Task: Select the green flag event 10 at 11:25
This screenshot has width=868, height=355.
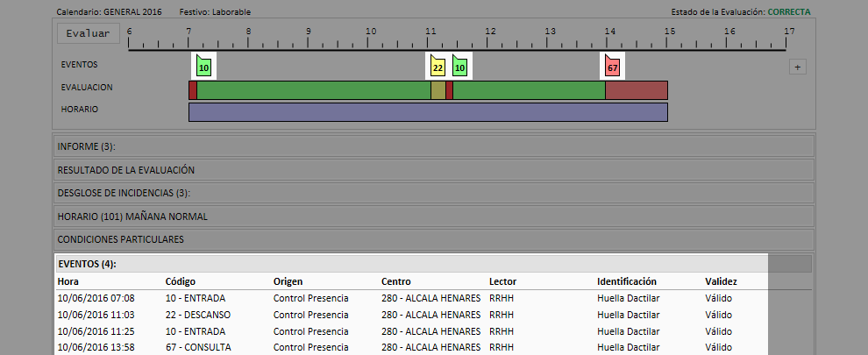Action: 459,66
